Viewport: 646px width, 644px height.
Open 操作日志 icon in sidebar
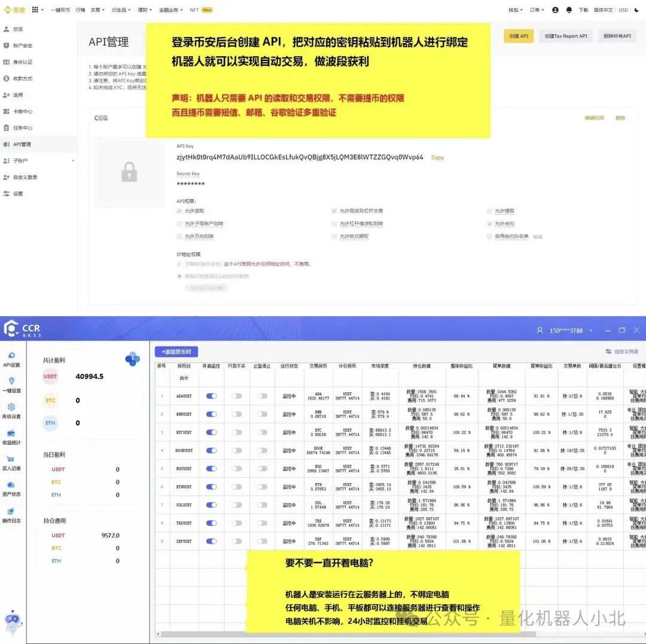[11, 512]
